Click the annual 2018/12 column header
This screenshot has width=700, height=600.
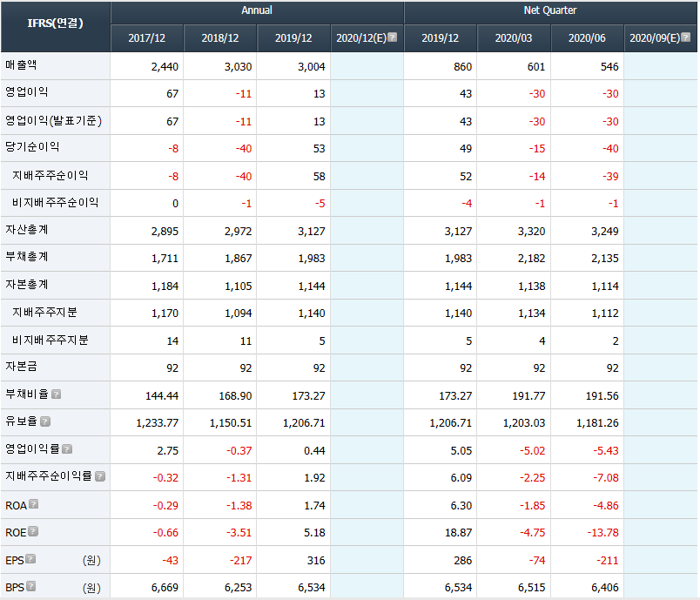tap(220, 38)
